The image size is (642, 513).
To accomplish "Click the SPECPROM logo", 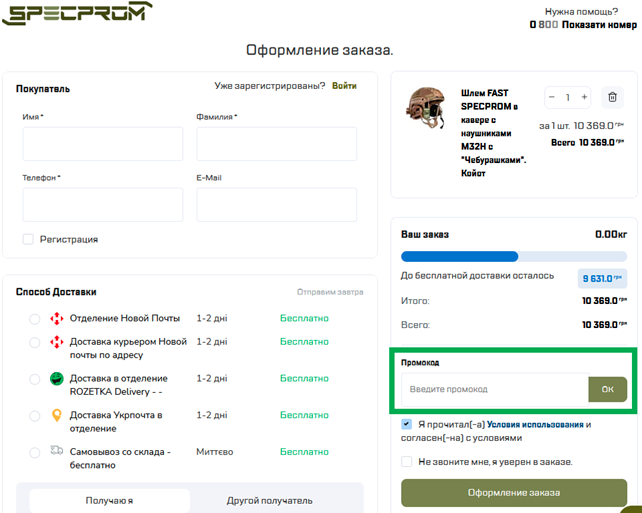I will (77, 13).
